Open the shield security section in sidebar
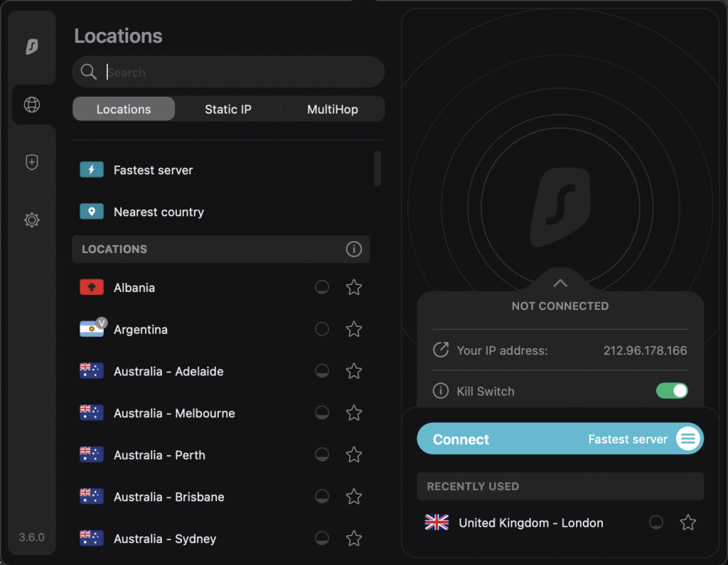The width and height of the screenshot is (728, 565). coord(32,163)
